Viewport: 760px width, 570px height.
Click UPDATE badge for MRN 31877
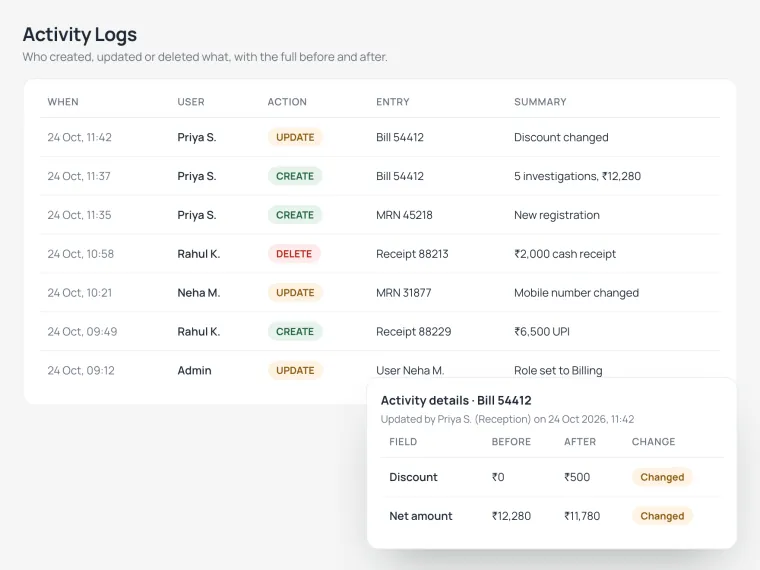pos(295,293)
